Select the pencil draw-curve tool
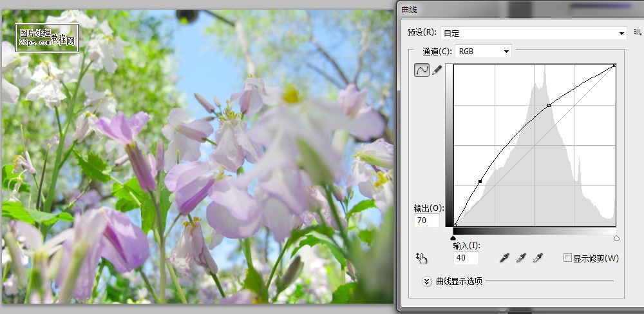 coord(437,70)
